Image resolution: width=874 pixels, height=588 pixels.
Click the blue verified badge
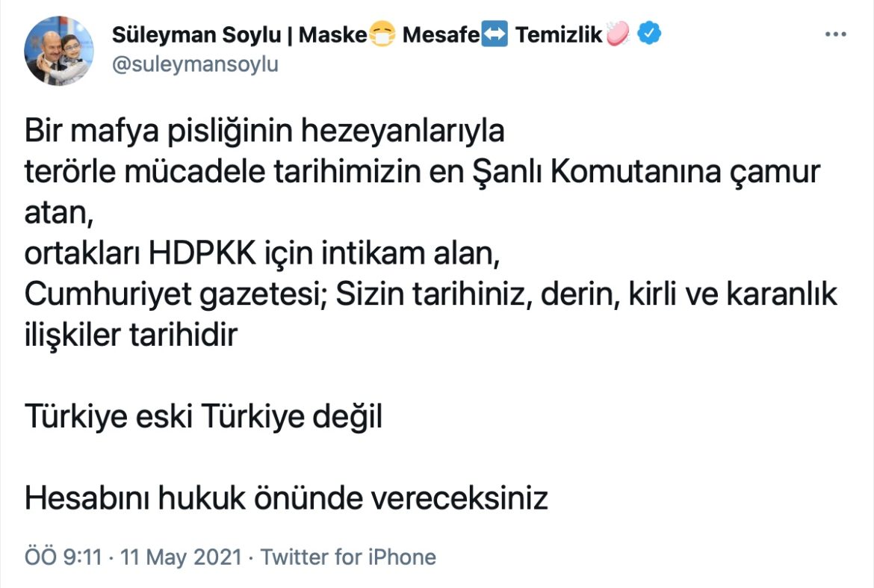[648, 34]
